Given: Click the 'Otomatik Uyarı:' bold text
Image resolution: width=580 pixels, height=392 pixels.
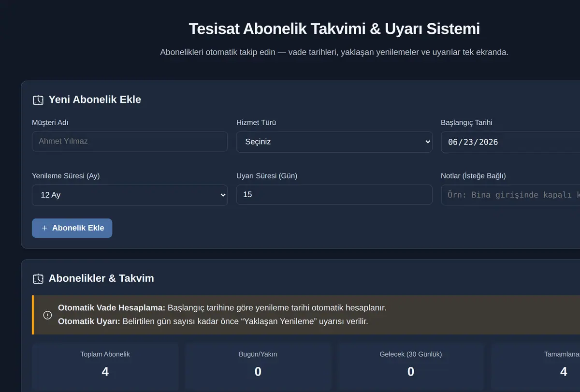Looking at the screenshot, I should [89, 321].
